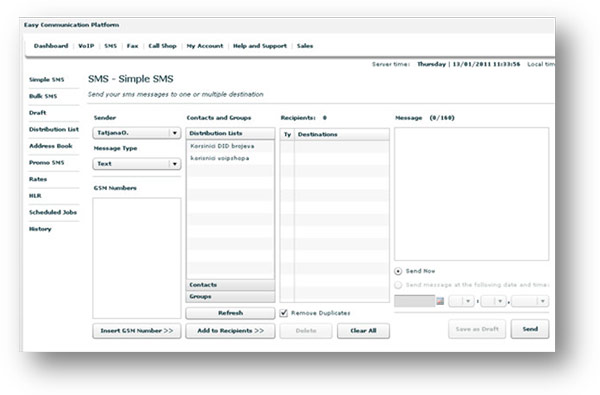Select the Send Now radio button

[x=398, y=271]
